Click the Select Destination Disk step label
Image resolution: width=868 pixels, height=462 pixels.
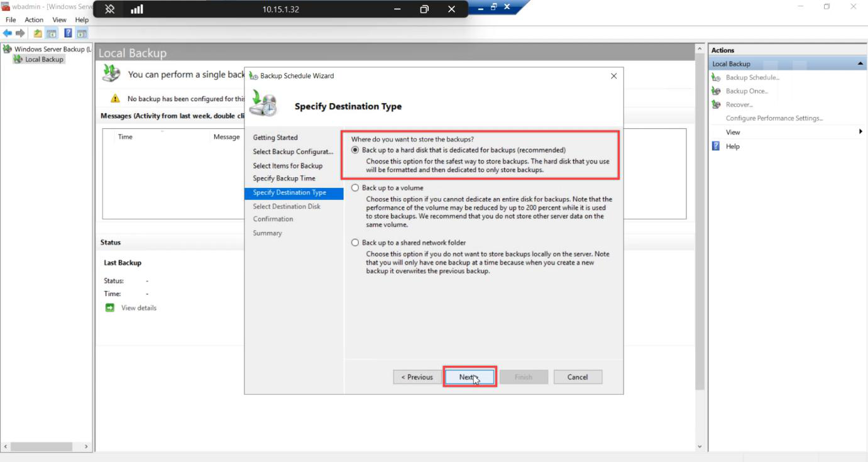coord(287,207)
